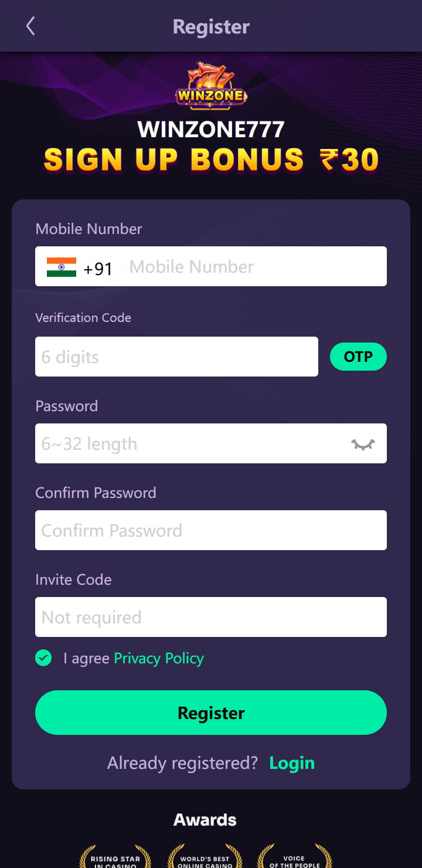Image resolution: width=422 pixels, height=868 pixels.
Task: Focus the Mobile Number input field
Action: click(x=252, y=267)
